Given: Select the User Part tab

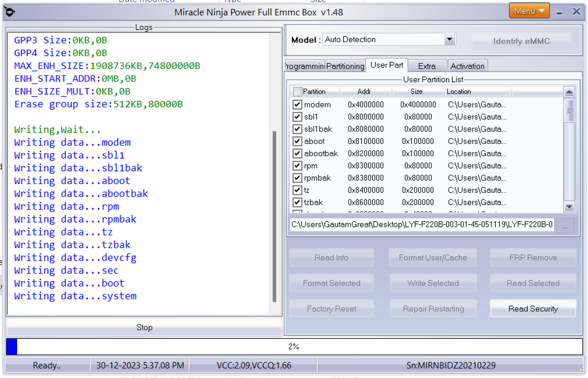Looking at the screenshot, I should (387, 65).
